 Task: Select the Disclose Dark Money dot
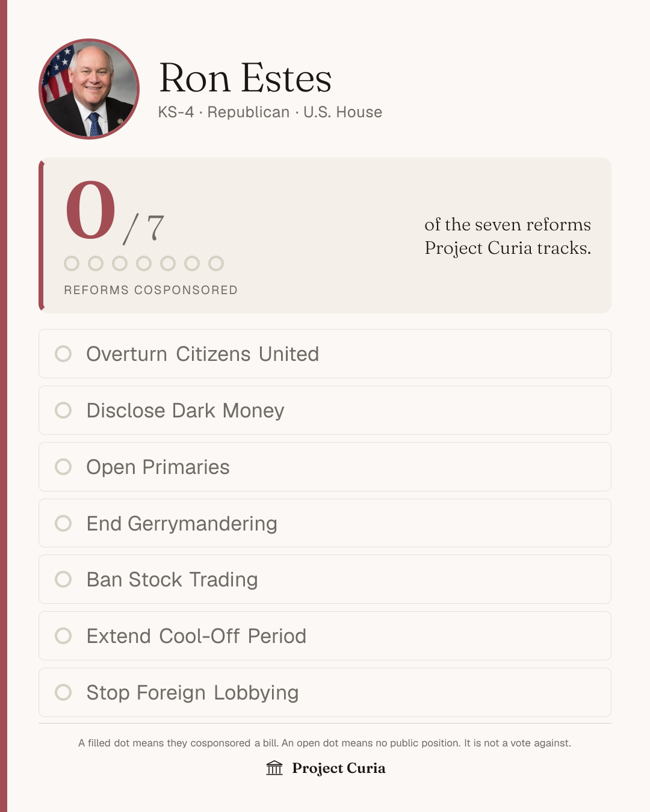[63, 410]
